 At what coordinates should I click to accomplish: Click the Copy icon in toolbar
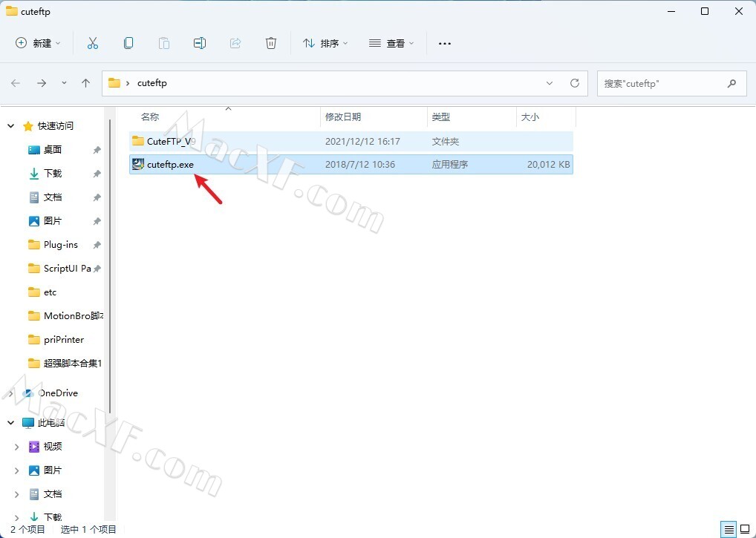(x=128, y=43)
